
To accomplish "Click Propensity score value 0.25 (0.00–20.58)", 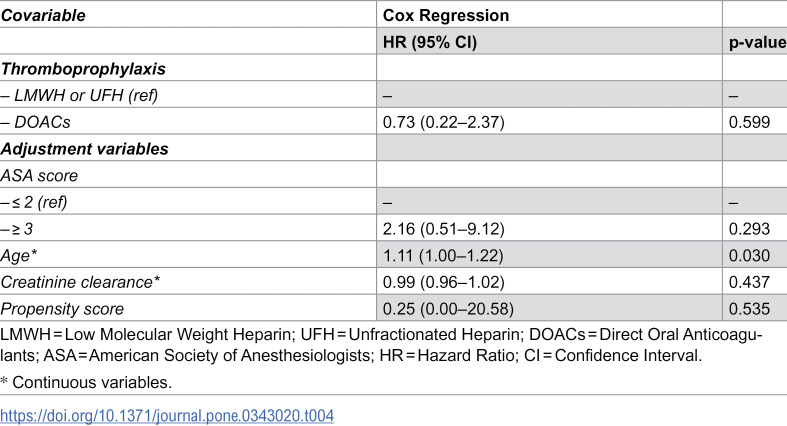I will tap(448, 309).
